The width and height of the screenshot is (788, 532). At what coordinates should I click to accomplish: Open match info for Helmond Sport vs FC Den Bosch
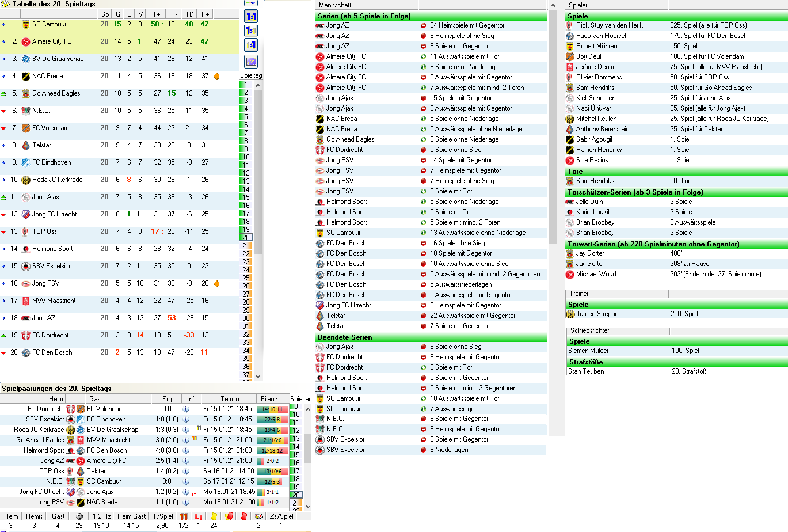[186, 450]
